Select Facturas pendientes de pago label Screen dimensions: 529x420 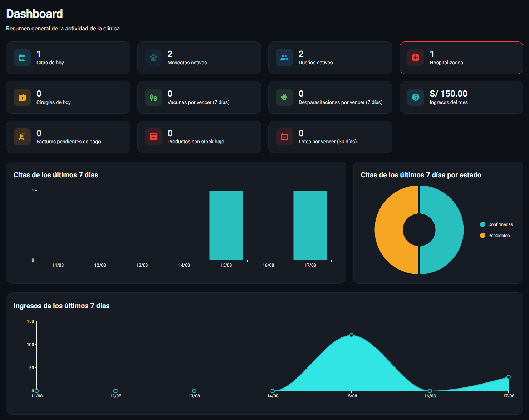coord(69,142)
